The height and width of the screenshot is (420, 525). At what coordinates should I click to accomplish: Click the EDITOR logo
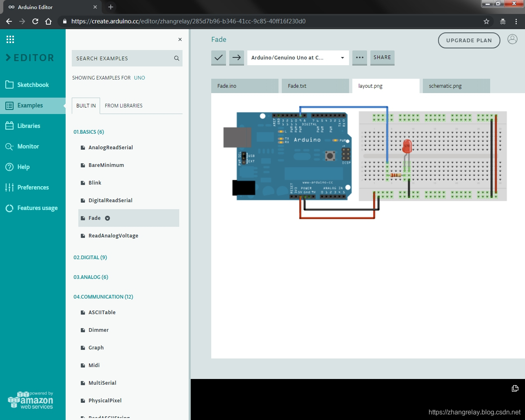(x=30, y=58)
